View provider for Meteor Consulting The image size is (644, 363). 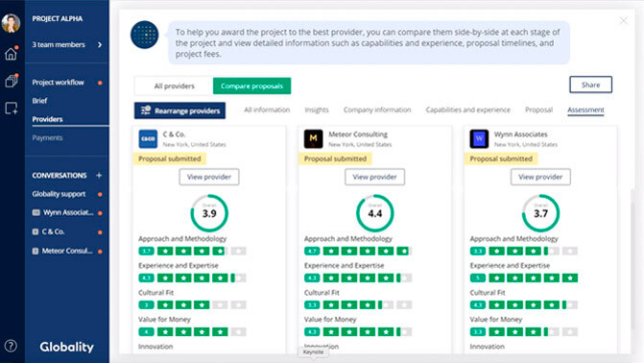click(x=374, y=177)
